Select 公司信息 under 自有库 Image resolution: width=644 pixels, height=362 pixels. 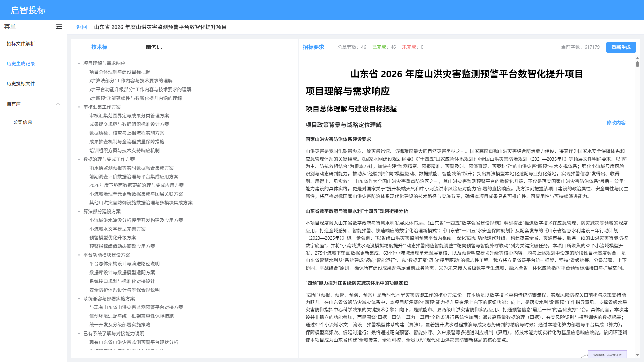[x=23, y=122]
